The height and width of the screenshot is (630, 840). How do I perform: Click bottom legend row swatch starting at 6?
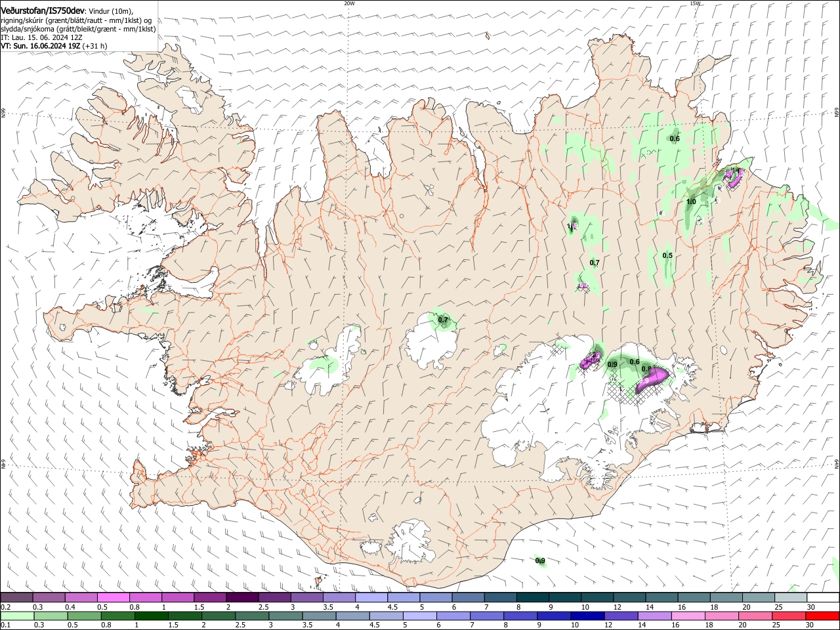pos(453,616)
